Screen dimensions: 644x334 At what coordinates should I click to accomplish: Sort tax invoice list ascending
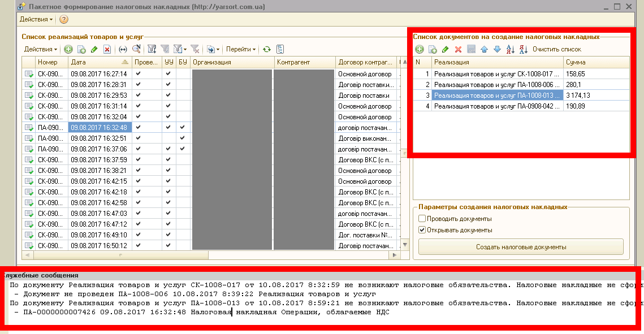click(x=511, y=49)
